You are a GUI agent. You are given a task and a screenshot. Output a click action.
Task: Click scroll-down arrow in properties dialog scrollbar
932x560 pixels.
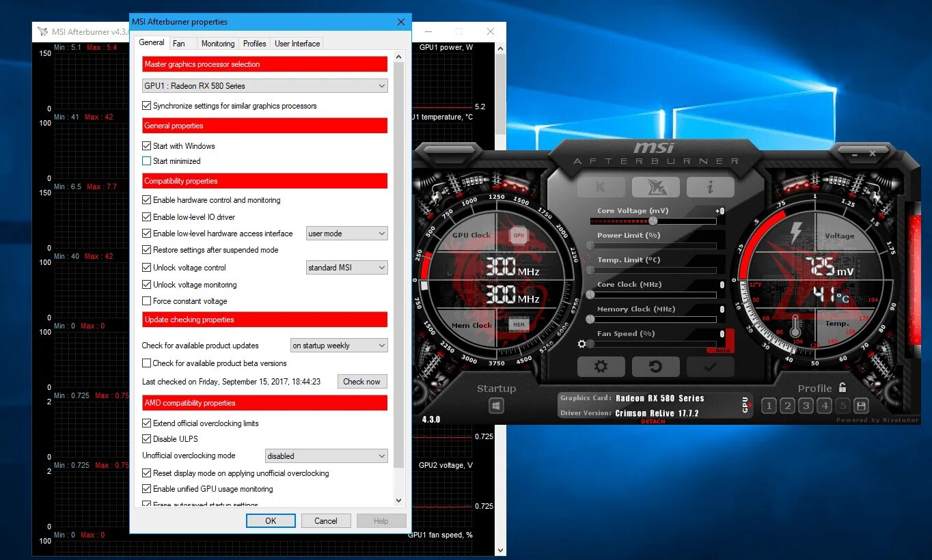pos(399,501)
